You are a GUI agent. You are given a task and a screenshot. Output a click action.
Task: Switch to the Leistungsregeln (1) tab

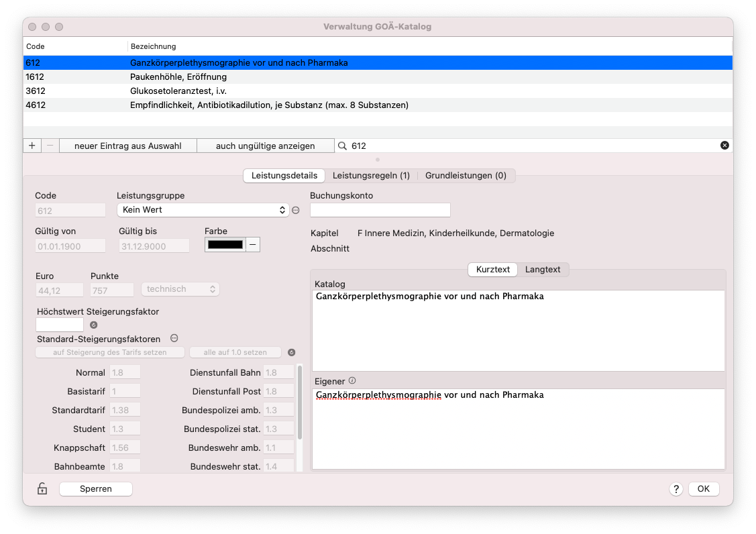pos(371,176)
